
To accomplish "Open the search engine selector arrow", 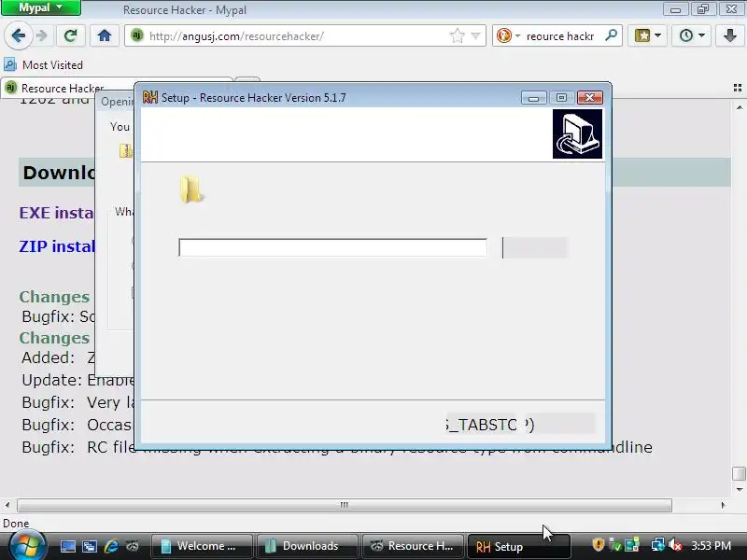I will (x=517, y=35).
